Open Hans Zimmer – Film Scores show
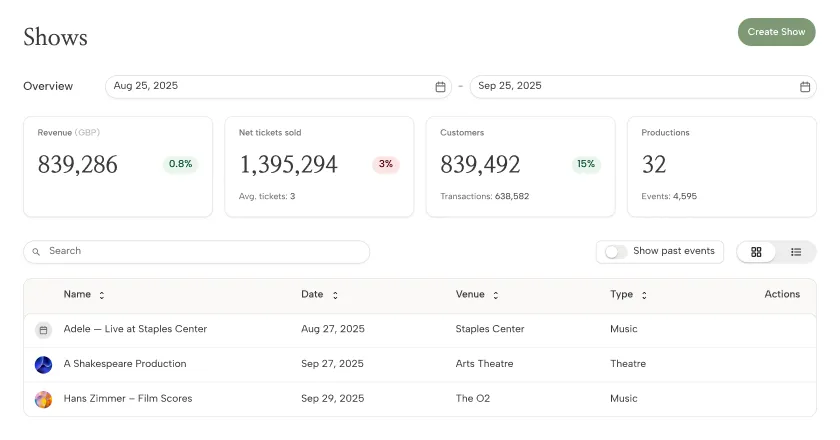This screenshot has height=440, width=840. [128, 399]
